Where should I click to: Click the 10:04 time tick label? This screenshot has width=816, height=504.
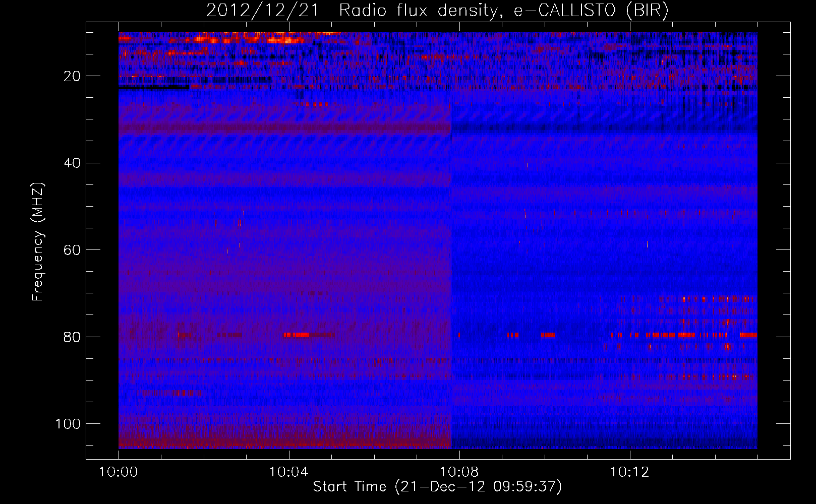[x=289, y=472]
